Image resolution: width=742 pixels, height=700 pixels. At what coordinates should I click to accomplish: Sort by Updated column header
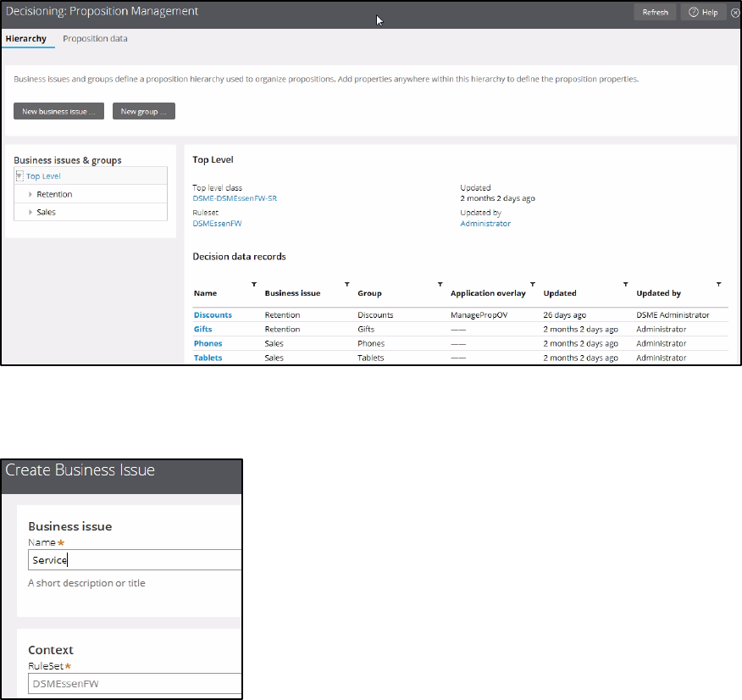[x=560, y=293]
